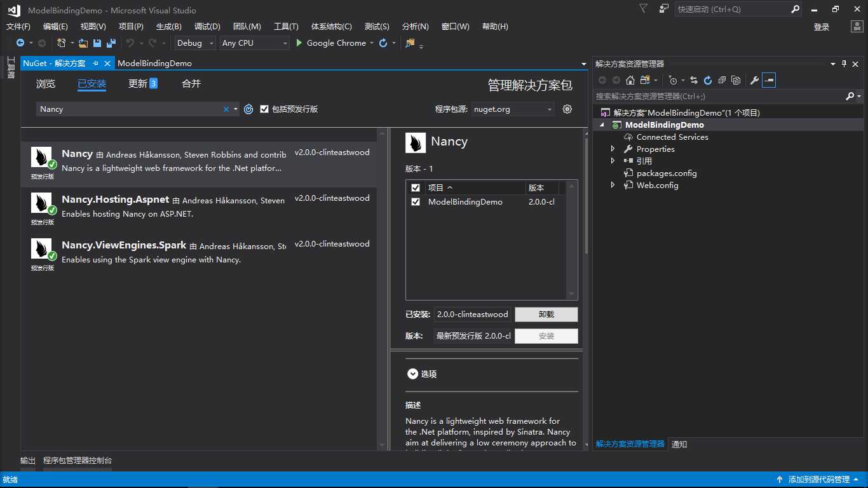Switch to the 合并 tab
Image resolution: width=868 pixels, height=488 pixels.
click(191, 84)
